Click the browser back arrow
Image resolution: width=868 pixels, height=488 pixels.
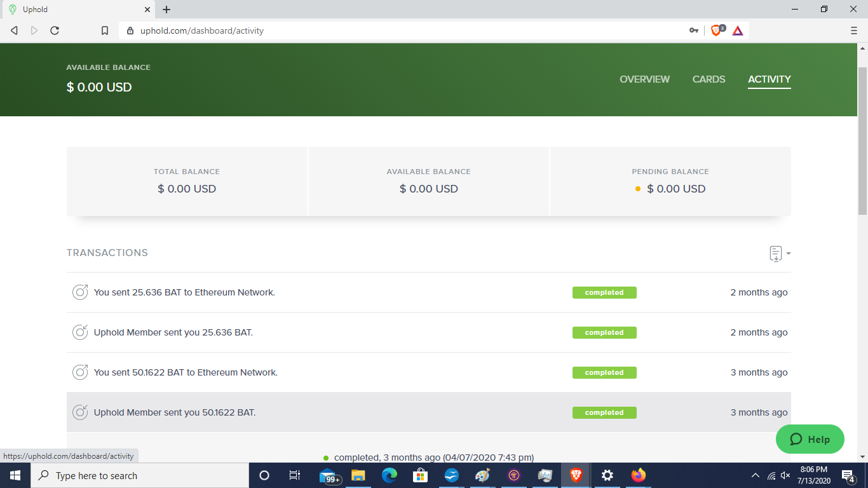tap(14, 30)
